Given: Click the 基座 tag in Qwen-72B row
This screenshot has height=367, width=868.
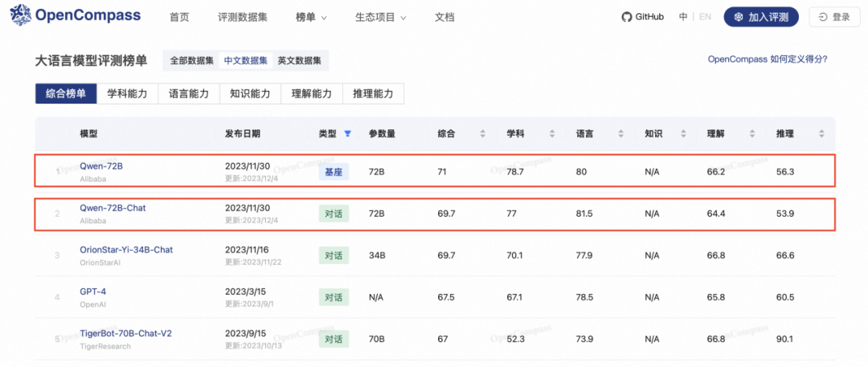Looking at the screenshot, I should coord(334,172).
